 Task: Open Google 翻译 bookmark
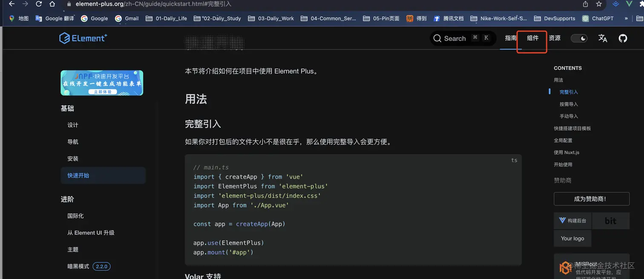click(x=55, y=18)
